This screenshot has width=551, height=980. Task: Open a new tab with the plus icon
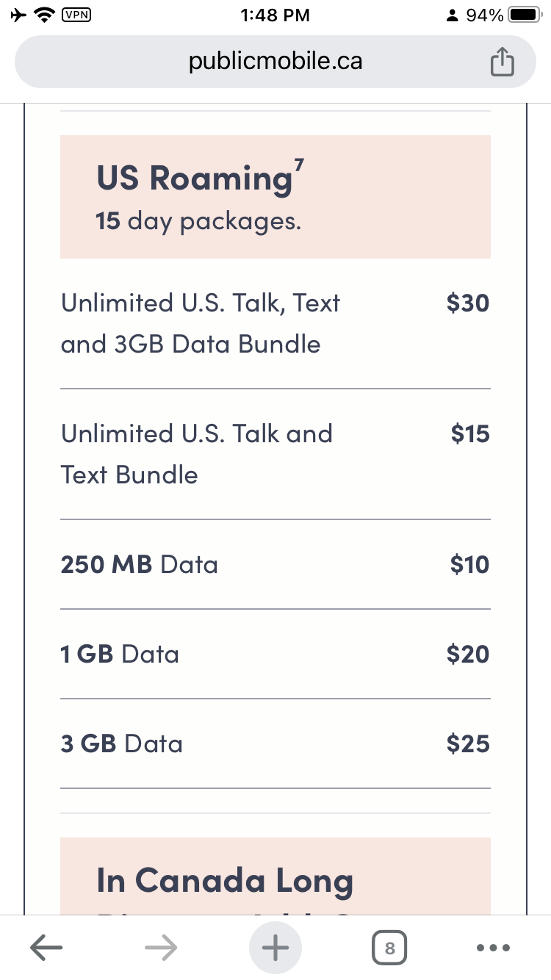click(275, 947)
